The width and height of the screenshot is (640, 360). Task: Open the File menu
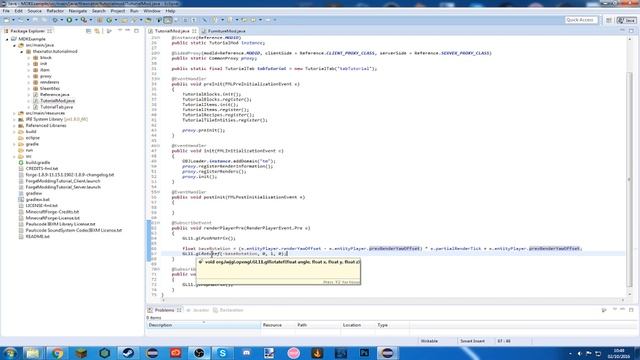[x=6, y=11]
